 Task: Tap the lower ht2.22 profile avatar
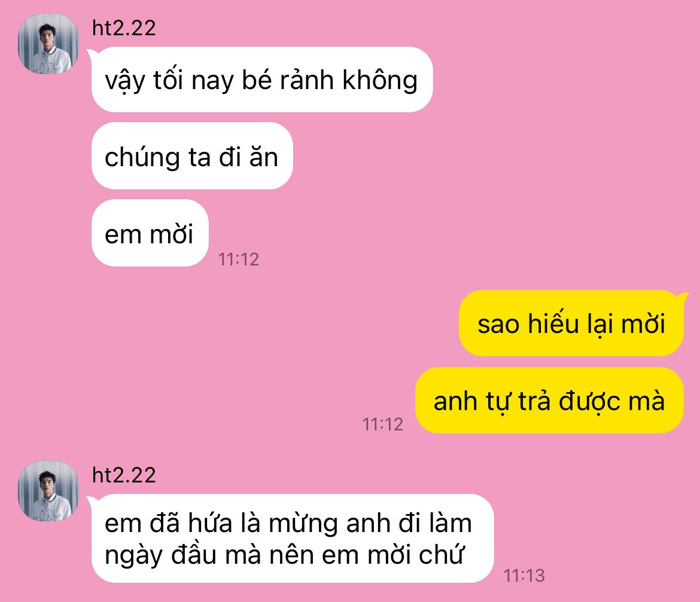point(48,491)
